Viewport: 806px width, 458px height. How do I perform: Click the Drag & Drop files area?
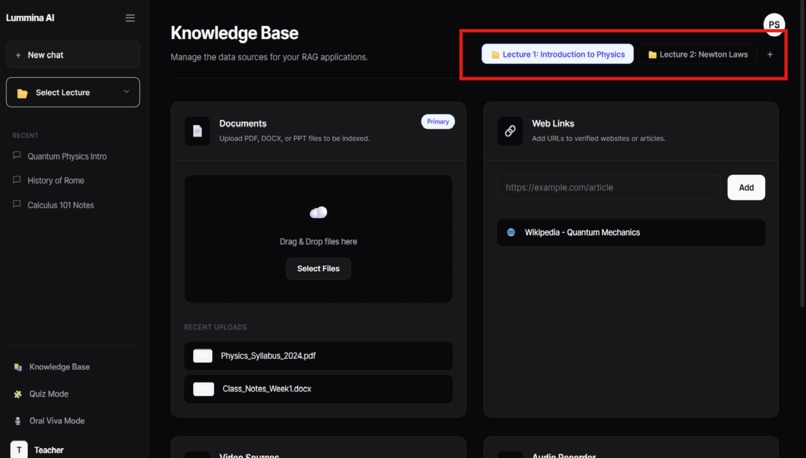(318, 239)
